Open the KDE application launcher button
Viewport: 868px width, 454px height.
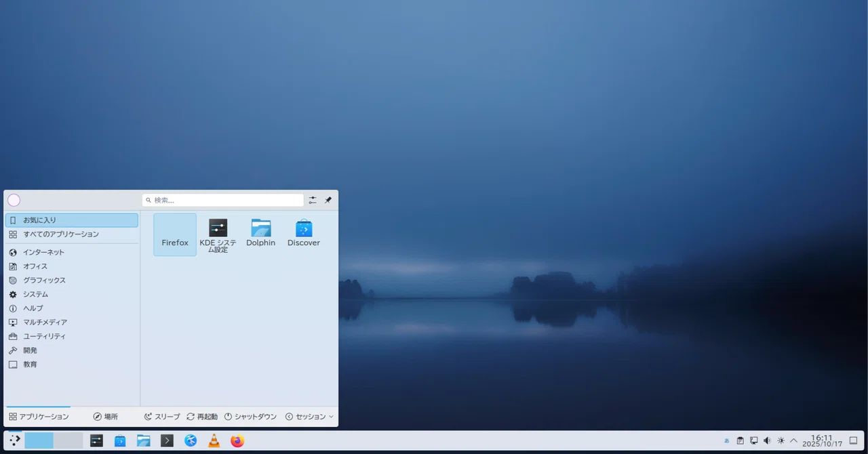[14, 440]
